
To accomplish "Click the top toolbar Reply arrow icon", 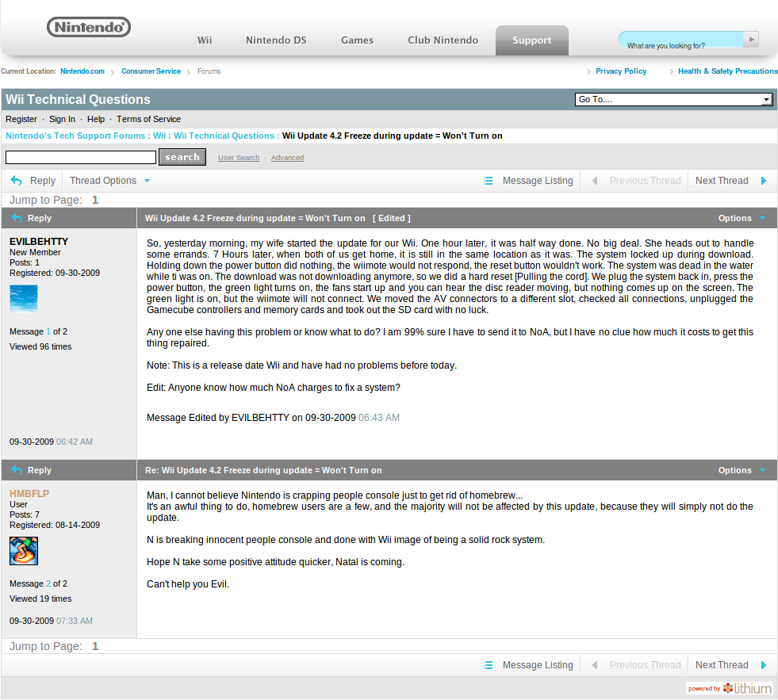I will tap(16, 181).
